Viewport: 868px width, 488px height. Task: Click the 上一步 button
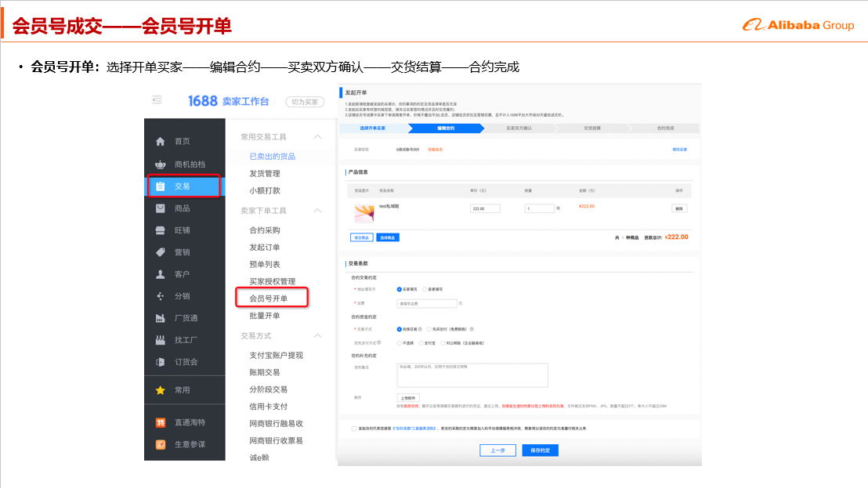click(497, 450)
